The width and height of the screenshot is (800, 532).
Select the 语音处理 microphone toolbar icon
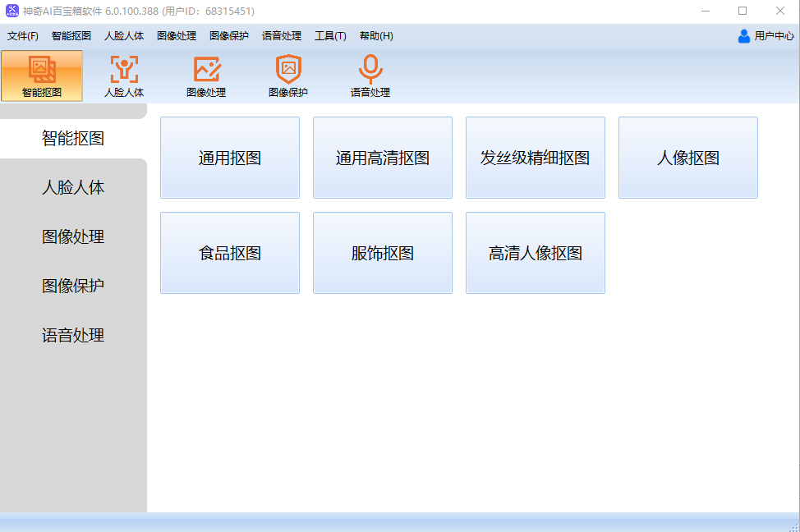point(370,76)
